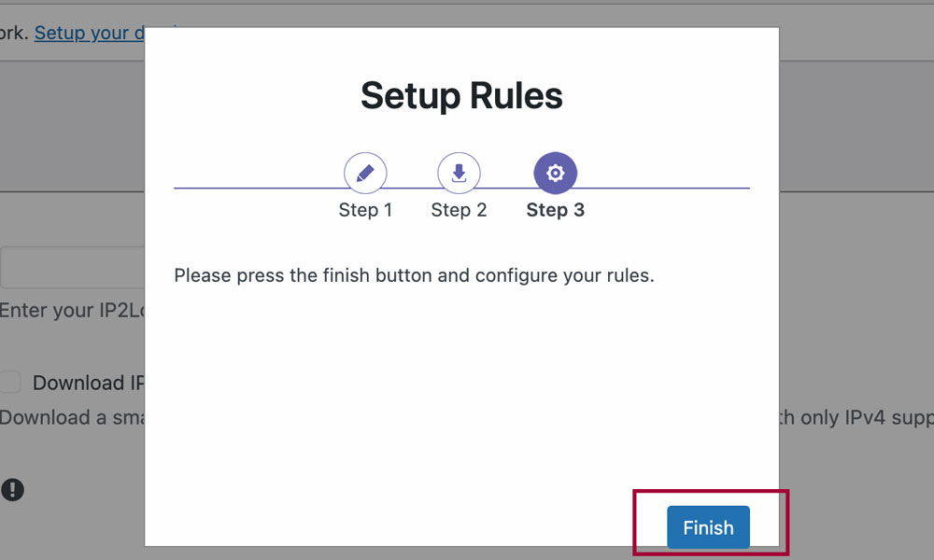
Task: Click the "Download IP" checkbox label text
Action: [x=88, y=383]
